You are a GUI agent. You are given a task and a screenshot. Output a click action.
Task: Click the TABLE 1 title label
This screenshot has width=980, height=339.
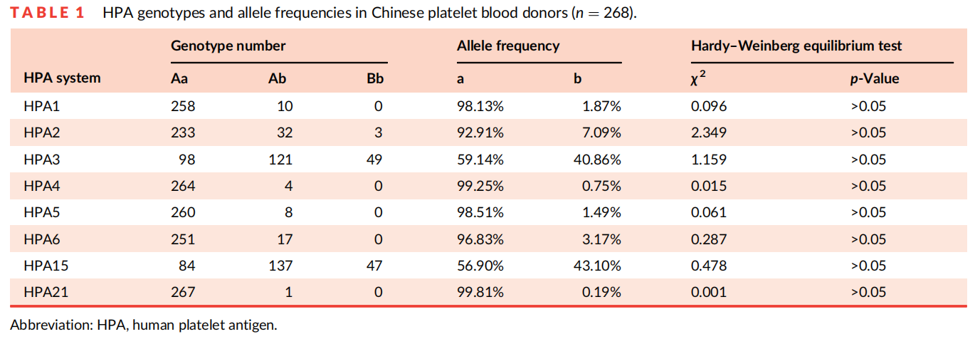49,14
